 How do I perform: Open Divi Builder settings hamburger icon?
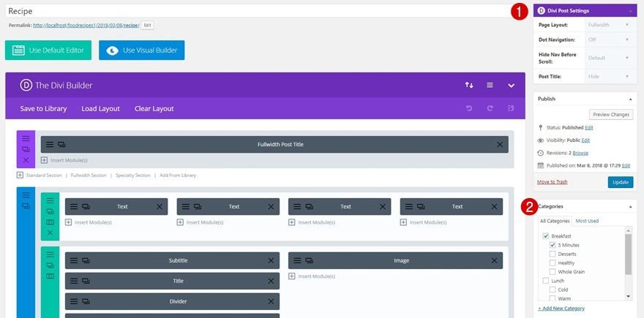[x=490, y=85]
